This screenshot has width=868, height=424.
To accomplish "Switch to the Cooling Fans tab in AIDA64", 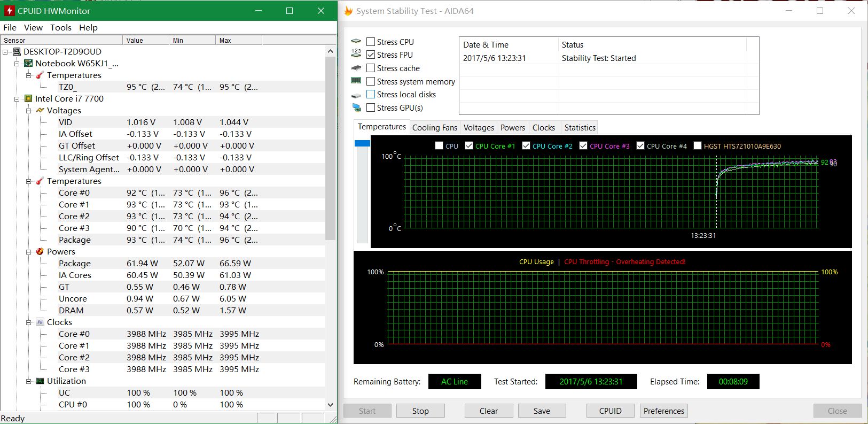I will [x=435, y=128].
